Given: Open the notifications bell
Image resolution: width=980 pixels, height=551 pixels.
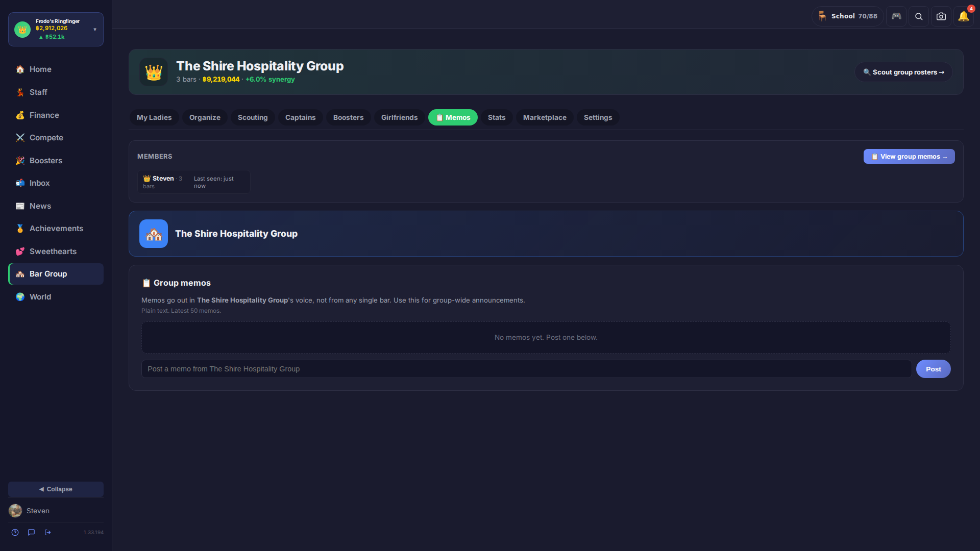Looking at the screenshot, I should pos(964,16).
